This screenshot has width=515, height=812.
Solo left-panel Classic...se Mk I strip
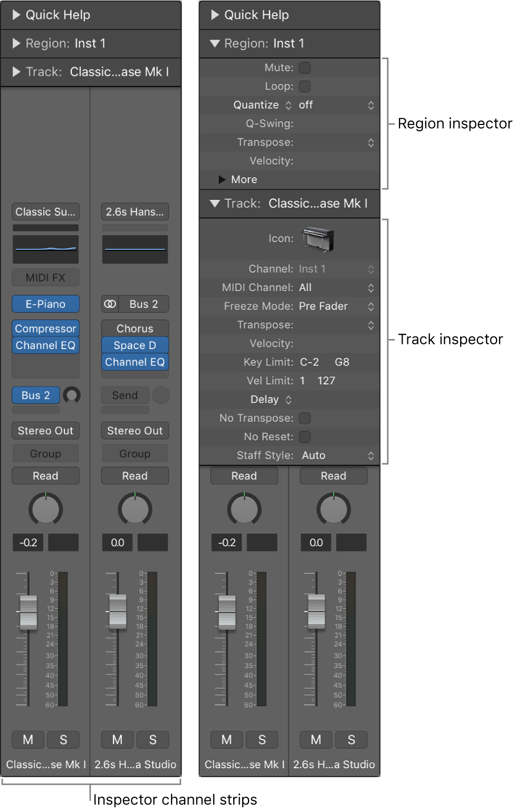pos(63,740)
